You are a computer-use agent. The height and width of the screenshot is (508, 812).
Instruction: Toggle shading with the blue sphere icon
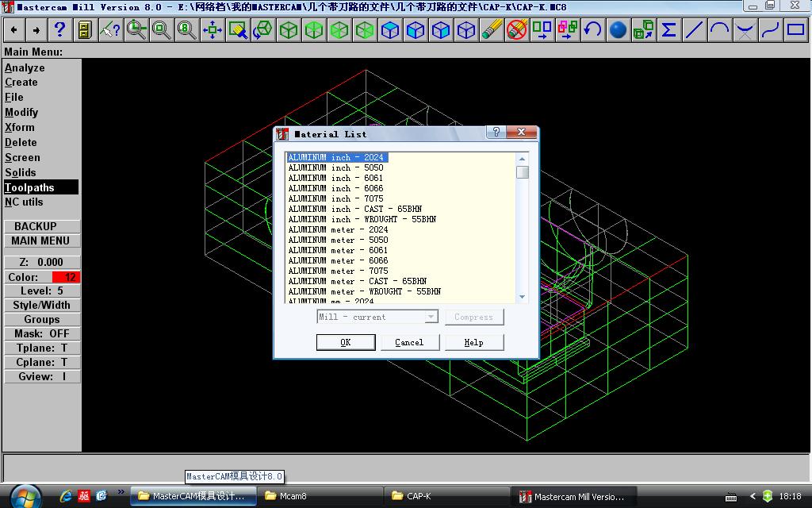coord(618,30)
